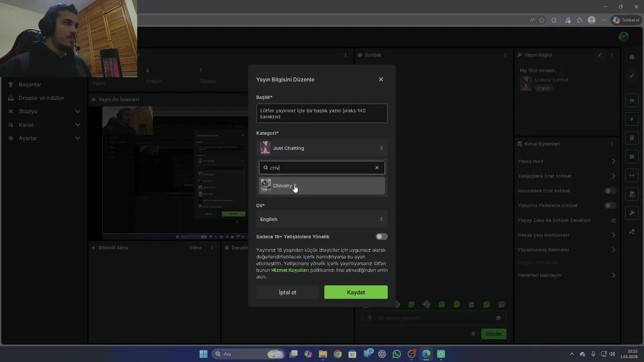Viewport: 644px width, 362px height.
Task: Open chat settings gear icon
Action: 473,334
